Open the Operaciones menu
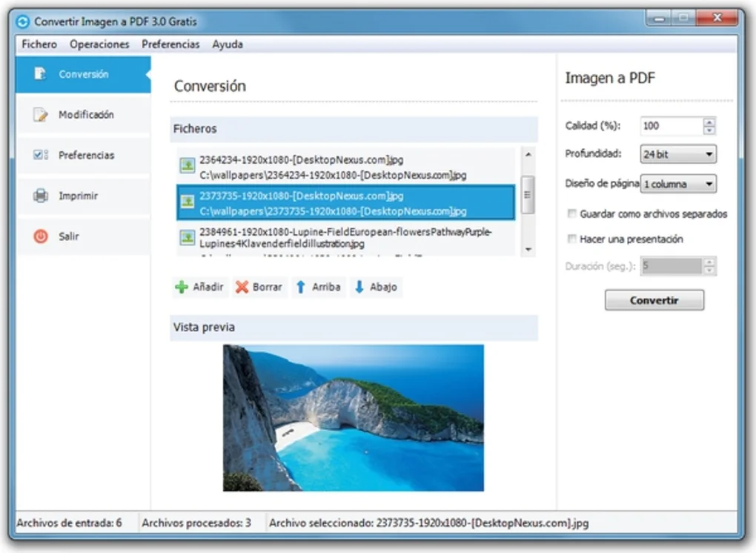The height and width of the screenshot is (553, 756). 99,44
